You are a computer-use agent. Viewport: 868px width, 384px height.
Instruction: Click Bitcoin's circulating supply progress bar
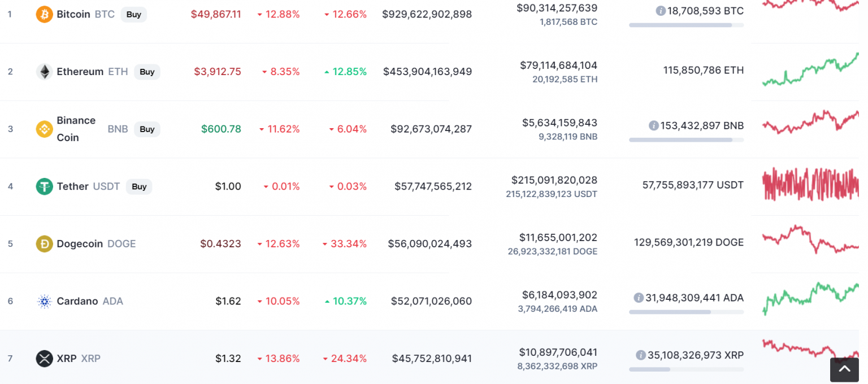tap(686, 25)
